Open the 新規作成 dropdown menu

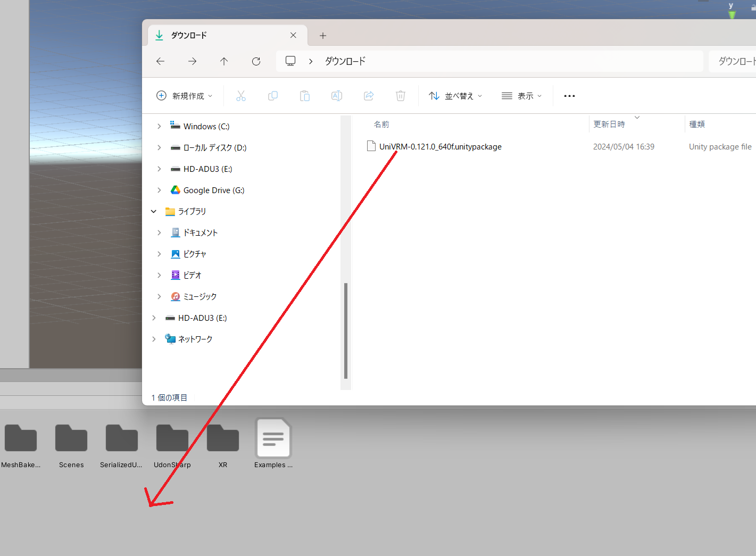[x=184, y=96]
